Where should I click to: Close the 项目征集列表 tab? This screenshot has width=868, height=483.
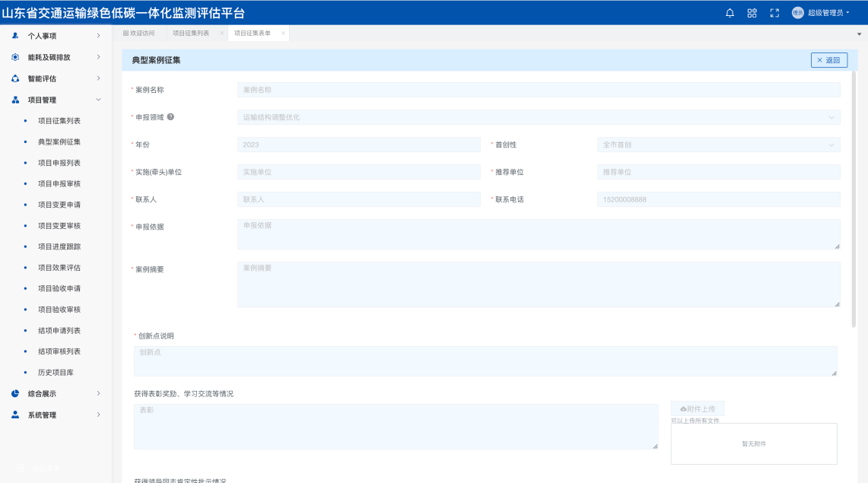(x=221, y=33)
